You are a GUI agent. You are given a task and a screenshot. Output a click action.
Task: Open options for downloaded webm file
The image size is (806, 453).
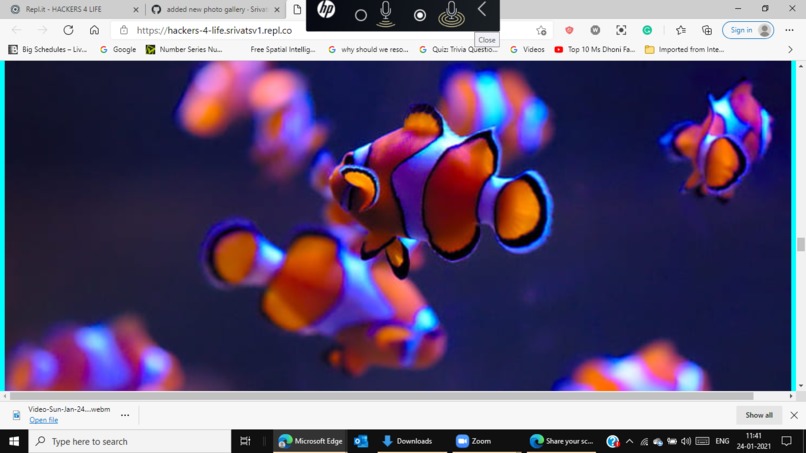coord(125,415)
